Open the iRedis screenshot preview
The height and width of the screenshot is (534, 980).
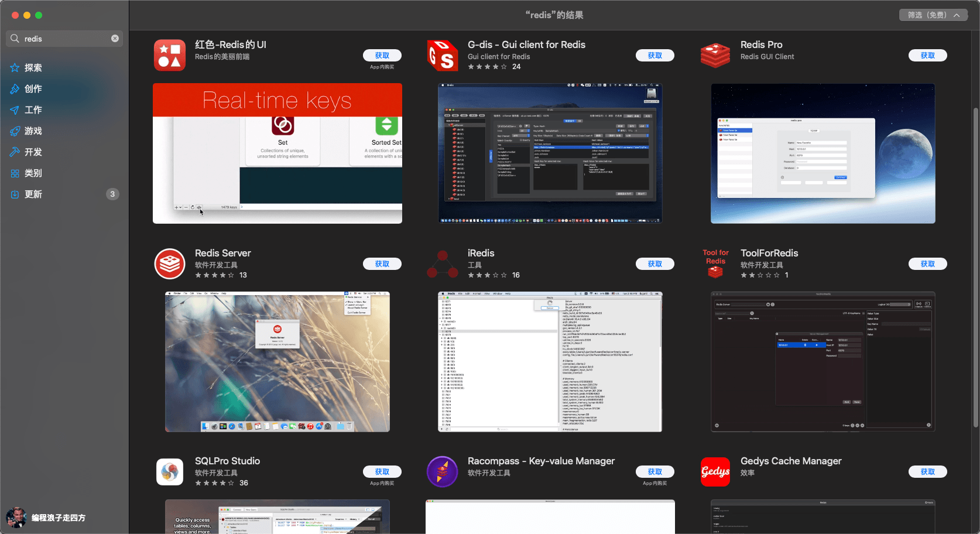click(x=550, y=362)
